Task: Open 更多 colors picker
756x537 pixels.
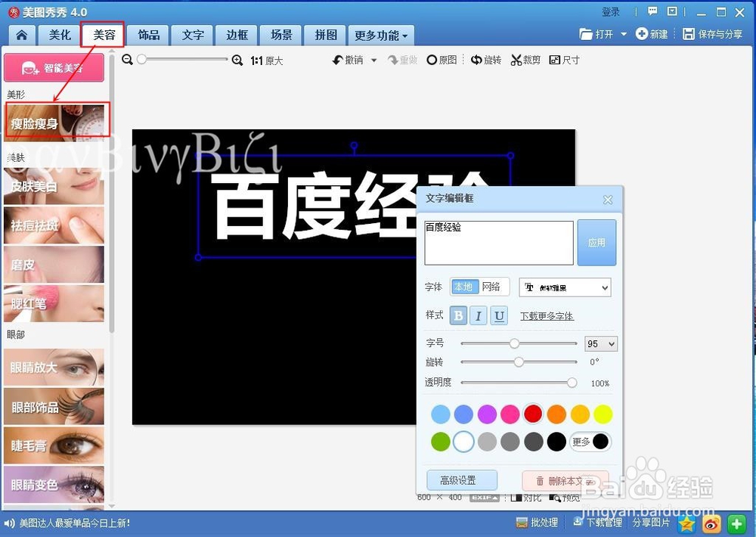Action: tap(590, 442)
